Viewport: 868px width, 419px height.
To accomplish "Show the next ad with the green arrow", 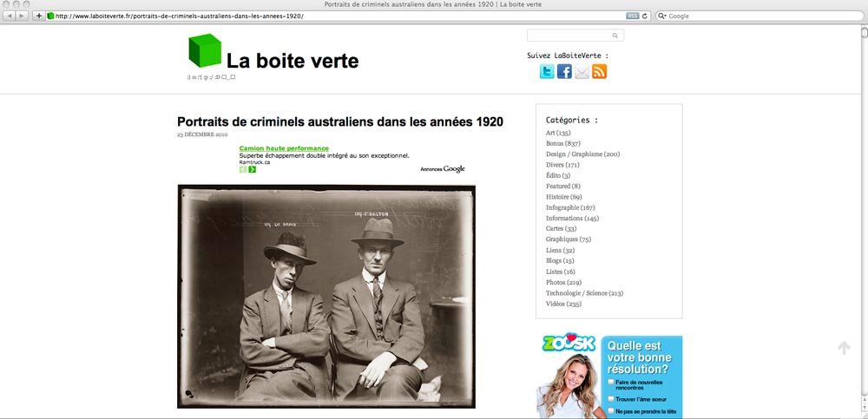I will pyautogui.click(x=253, y=169).
